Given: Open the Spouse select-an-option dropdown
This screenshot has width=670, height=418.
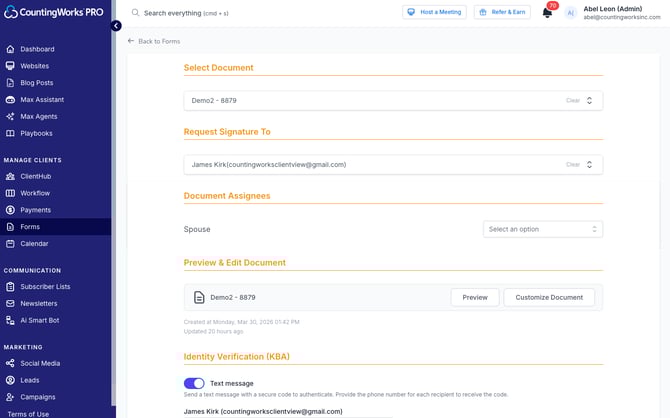Looking at the screenshot, I should [x=542, y=229].
